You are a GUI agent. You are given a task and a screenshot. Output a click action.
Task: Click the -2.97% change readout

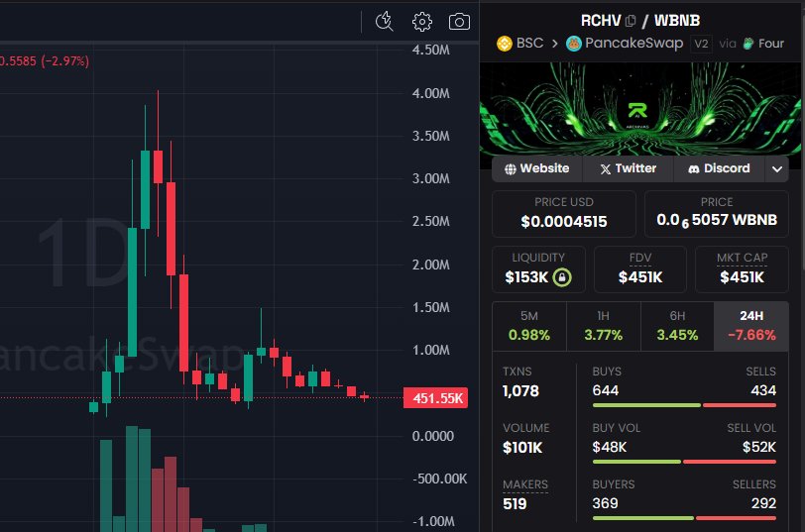point(64,61)
